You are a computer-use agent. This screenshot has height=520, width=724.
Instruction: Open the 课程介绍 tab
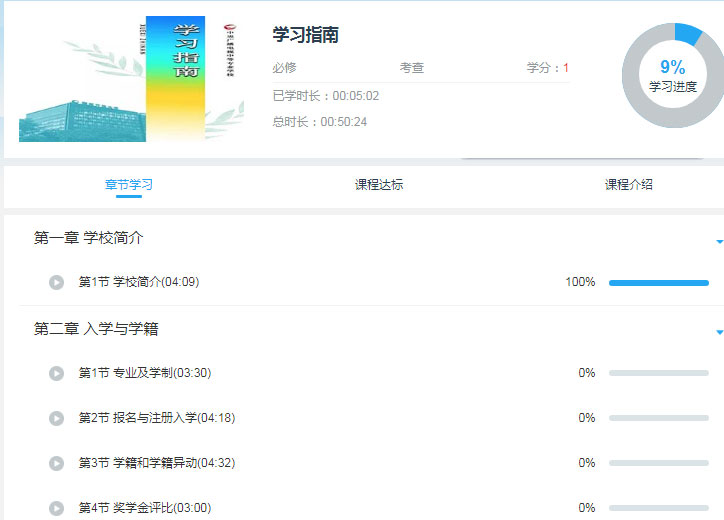click(629, 185)
